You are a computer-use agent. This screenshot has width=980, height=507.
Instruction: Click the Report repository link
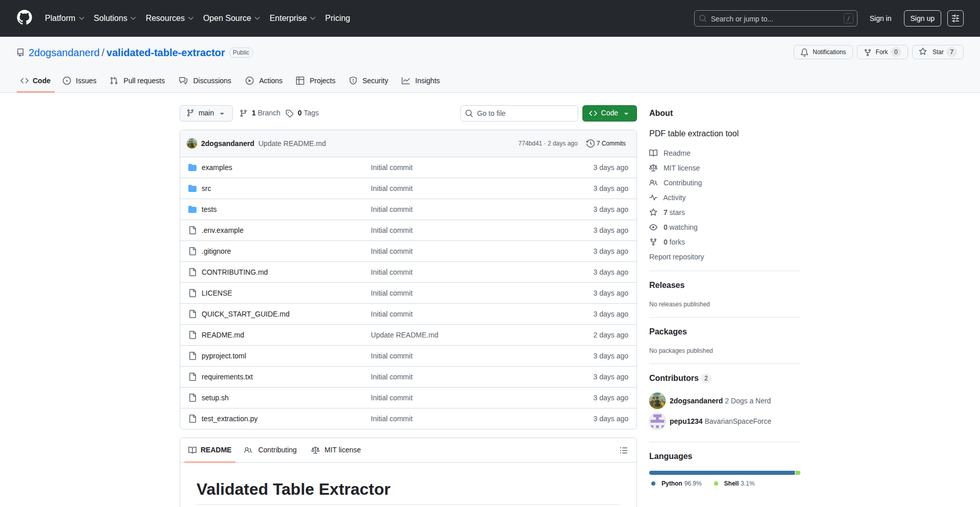(676, 257)
